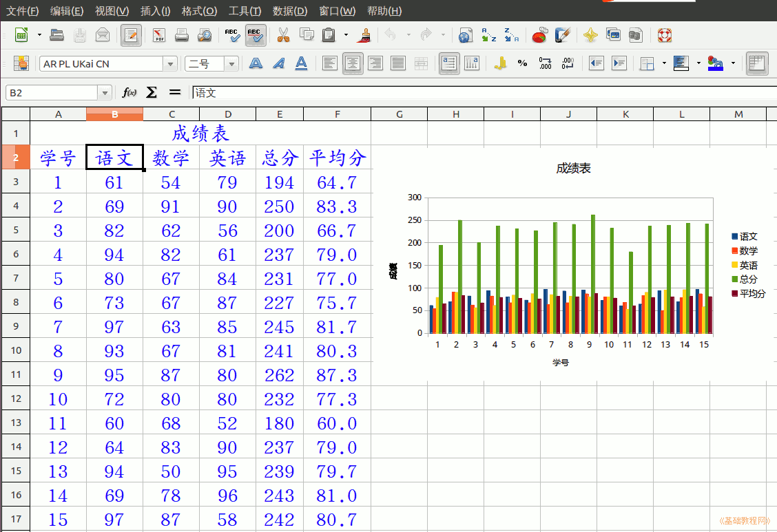This screenshot has height=532, width=777.
Task: Add a decimal place
Action: (545, 63)
